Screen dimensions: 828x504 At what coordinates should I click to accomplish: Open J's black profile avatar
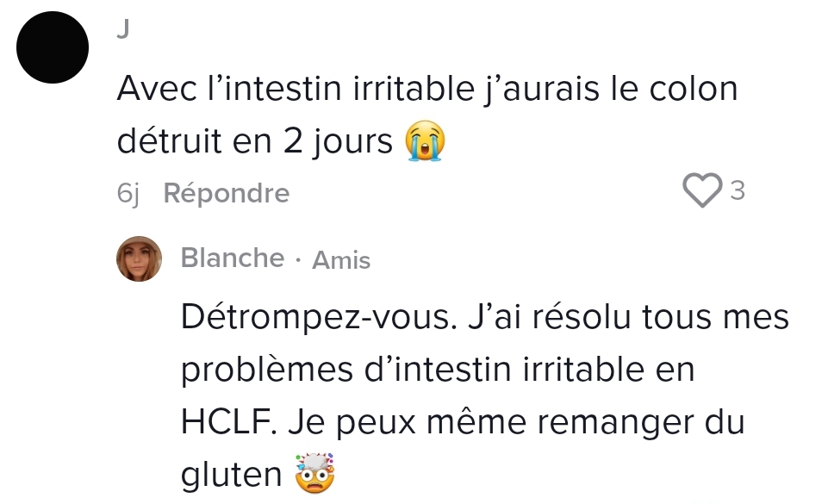pyautogui.click(x=53, y=48)
